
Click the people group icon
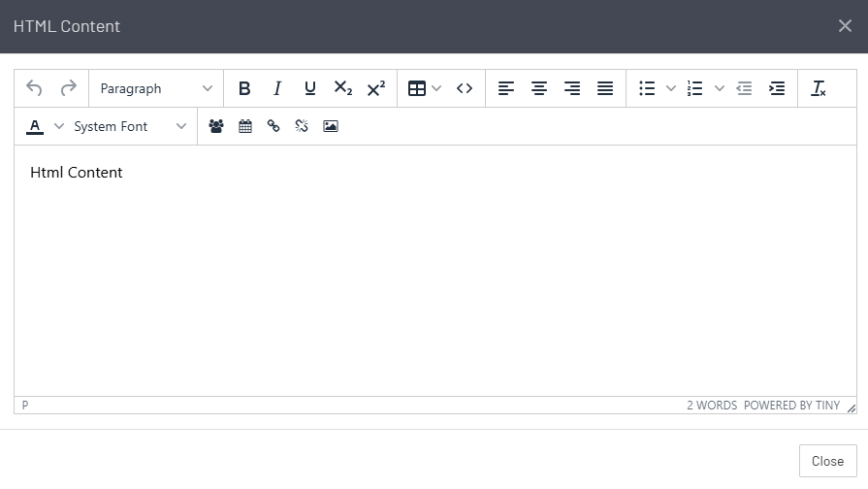(216, 126)
